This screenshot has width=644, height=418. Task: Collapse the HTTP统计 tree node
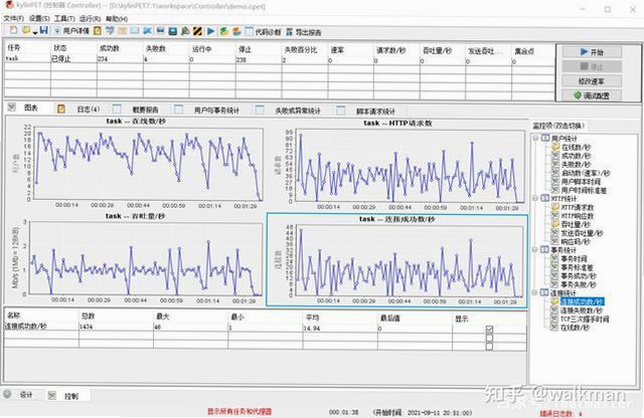point(536,198)
